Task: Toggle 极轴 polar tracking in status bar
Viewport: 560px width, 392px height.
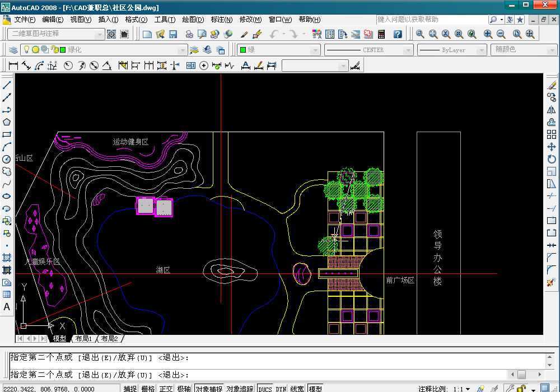Action: coord(184,389)
